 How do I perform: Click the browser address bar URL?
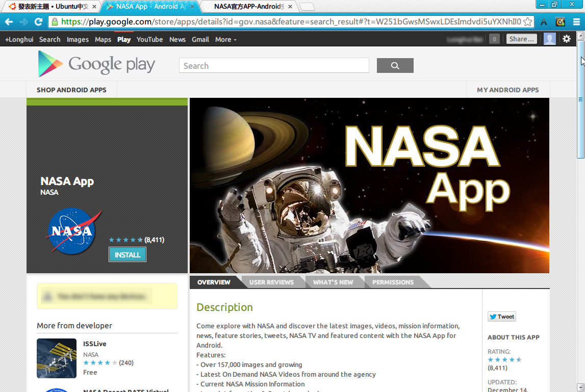pos(291,22)
